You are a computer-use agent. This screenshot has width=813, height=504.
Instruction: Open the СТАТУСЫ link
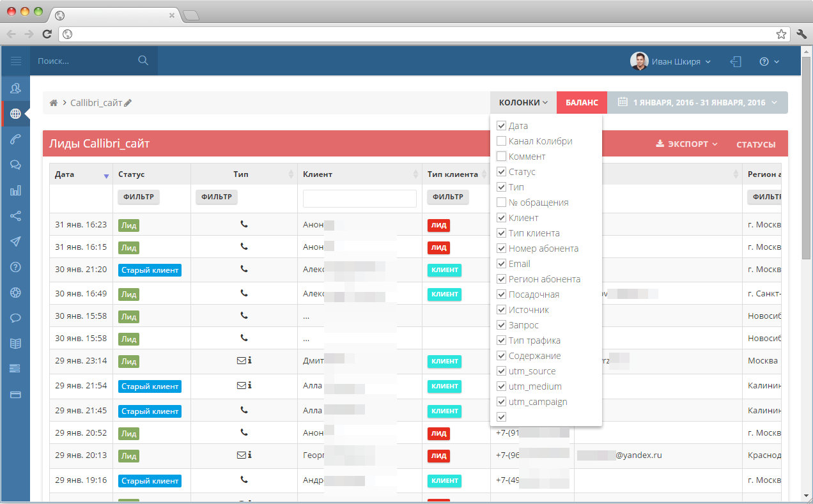coord(756,144)
